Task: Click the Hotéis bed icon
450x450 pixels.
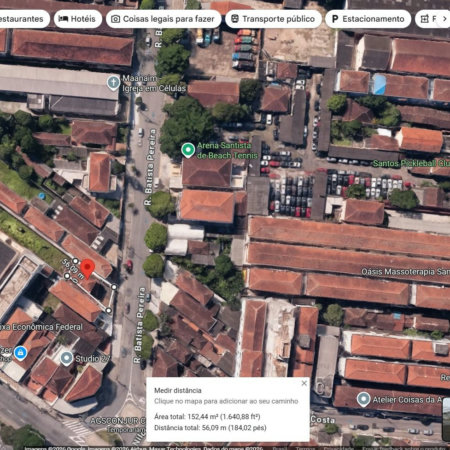Action: (63, 19)
